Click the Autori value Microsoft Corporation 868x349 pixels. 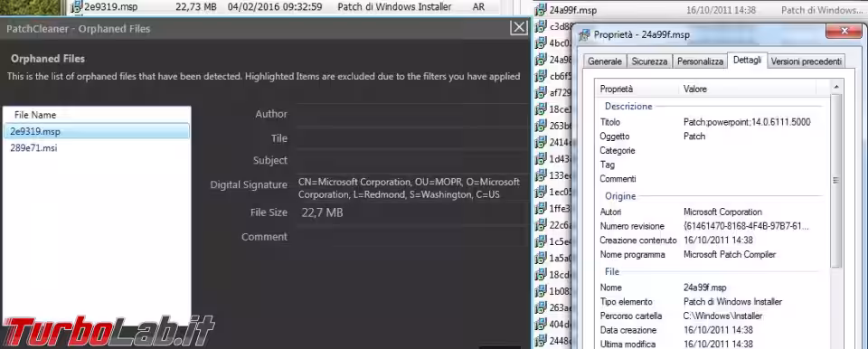pos(722,212)
